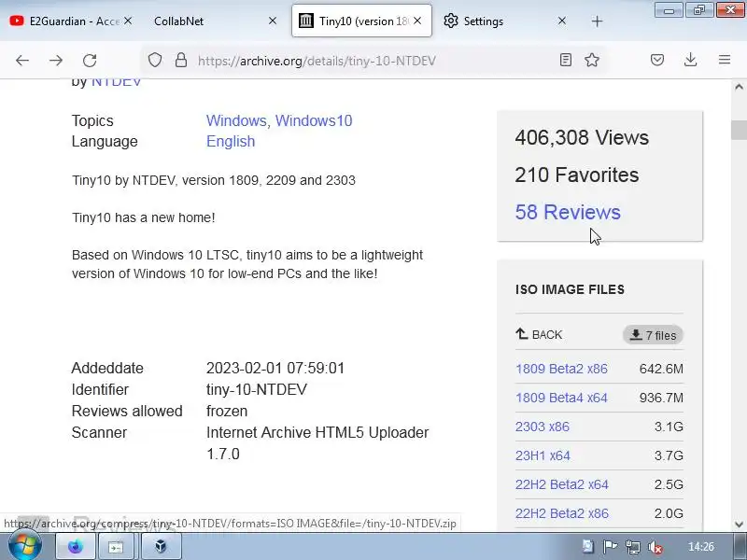Click the 936.7M file size text
Screen dimensions: 747x560
tap(661, 398)
